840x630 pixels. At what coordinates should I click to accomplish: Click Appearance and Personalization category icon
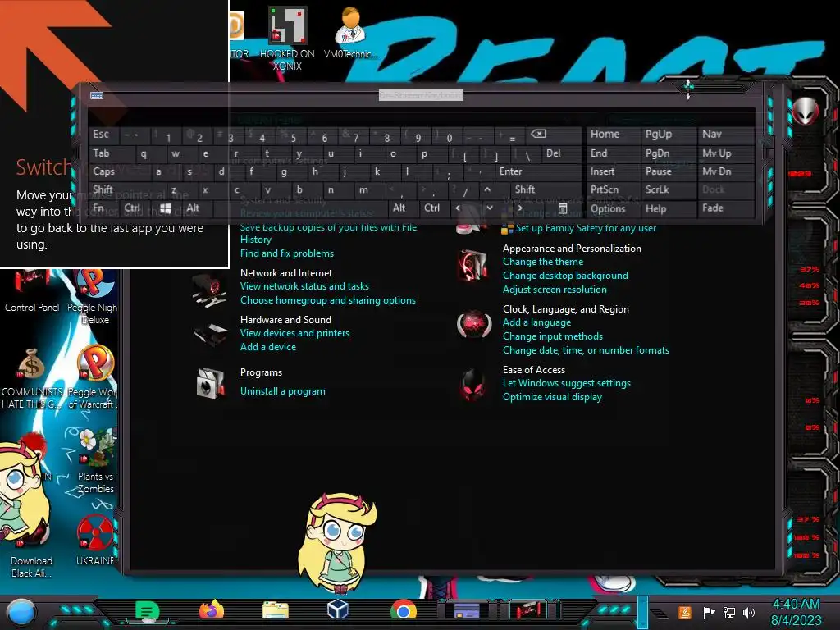click(x=473, y=266)
